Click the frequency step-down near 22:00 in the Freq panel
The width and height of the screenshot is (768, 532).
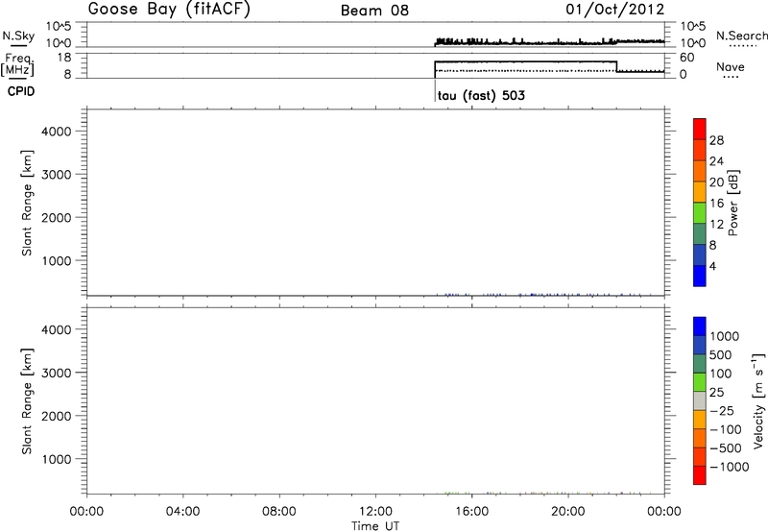(x=616, y=66)
